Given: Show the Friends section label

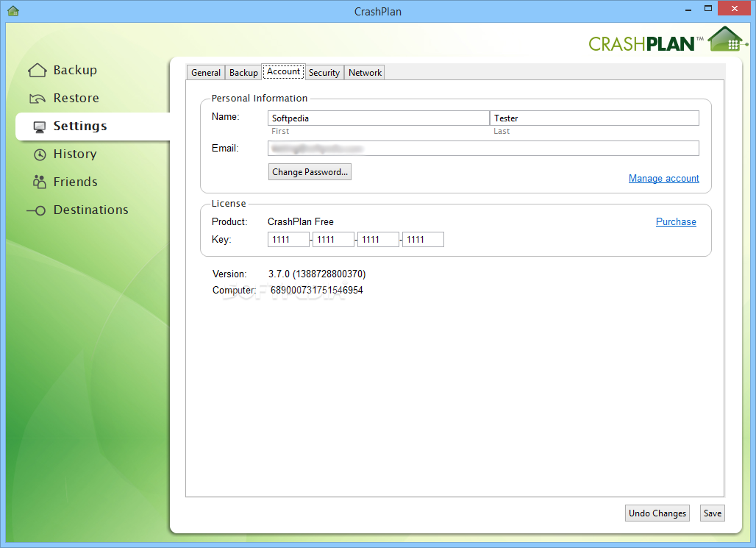Looking at the screenshot, I should click(76, 182).
